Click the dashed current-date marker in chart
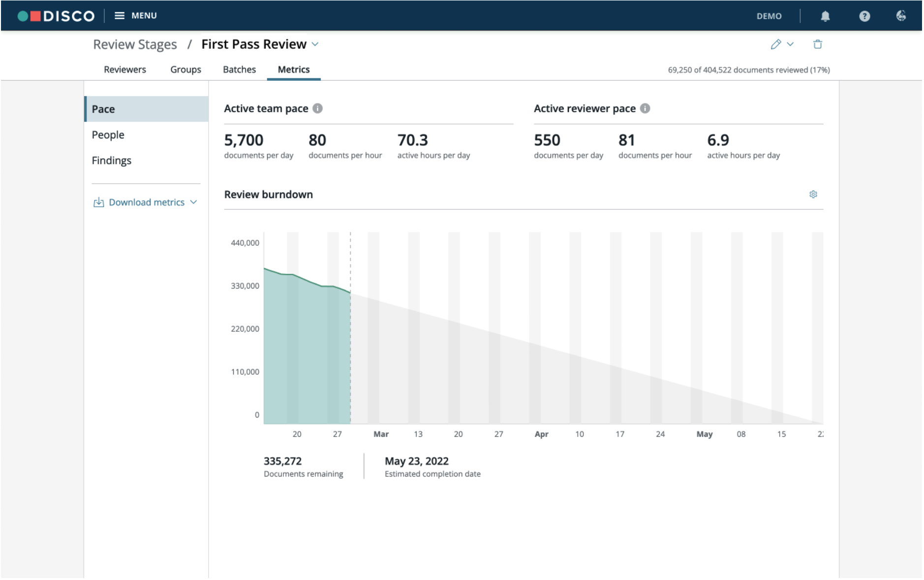Viewport: 924px width, 580px height. tap(350, 327)
